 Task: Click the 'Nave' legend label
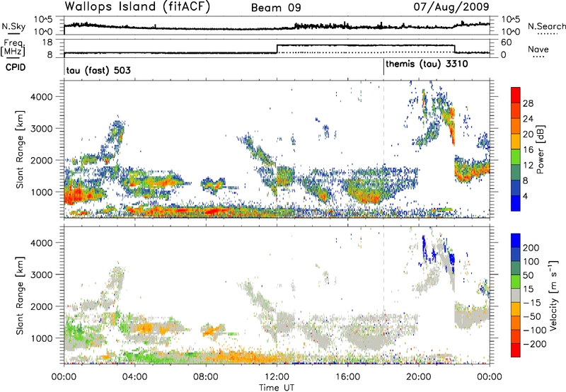tap(538, 49)
